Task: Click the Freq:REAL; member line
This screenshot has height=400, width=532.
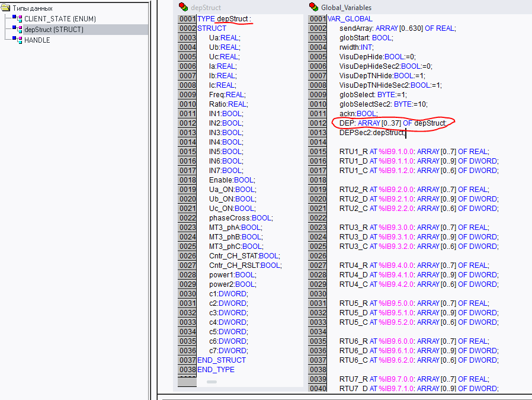Action: pos(227,95)
